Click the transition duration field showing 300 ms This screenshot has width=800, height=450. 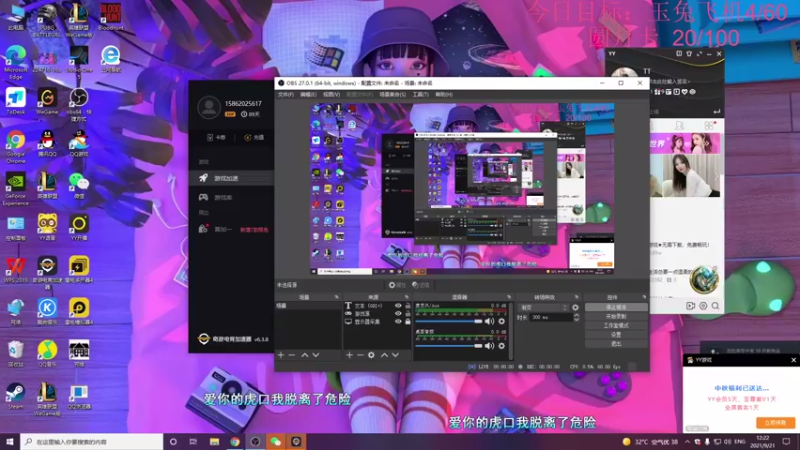click(551, 317)
